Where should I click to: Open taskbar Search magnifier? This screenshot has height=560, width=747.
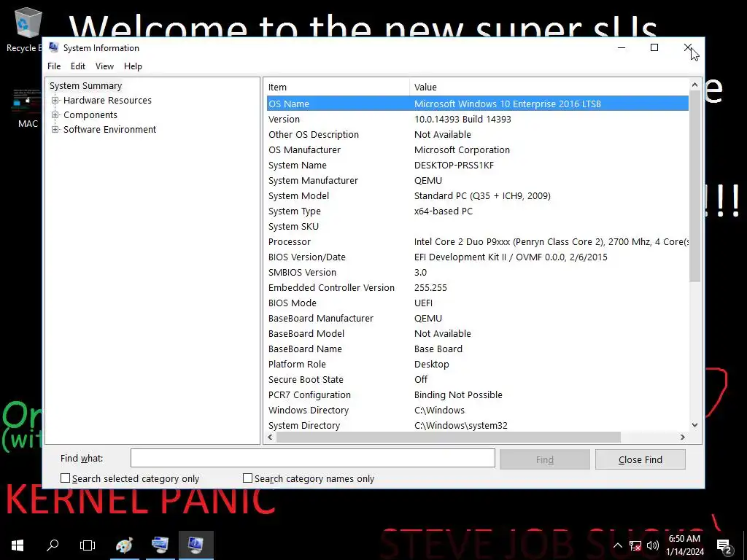53,545
